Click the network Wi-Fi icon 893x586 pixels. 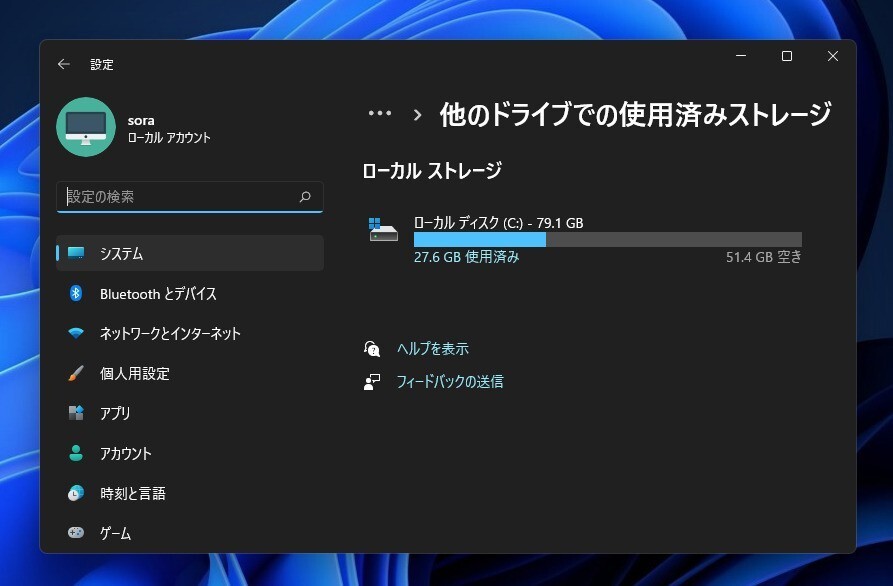pyautogui.click(x=76, y=333)
